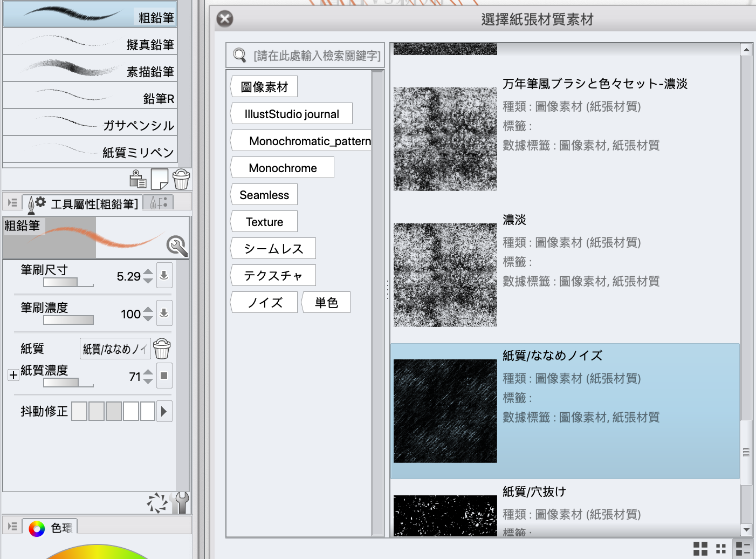756x559 pixels.
Task: Click the delete sub tool trash icon
Action: 181,179
